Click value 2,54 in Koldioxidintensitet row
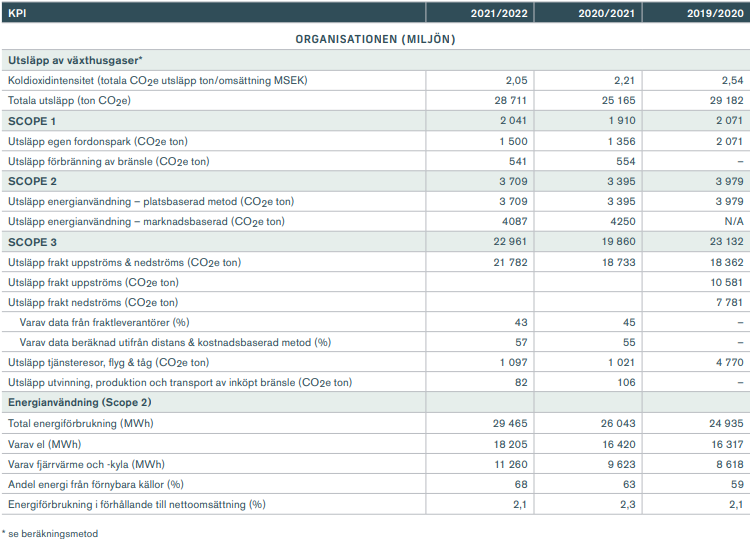The image size is (750, 539). [732, 80]
